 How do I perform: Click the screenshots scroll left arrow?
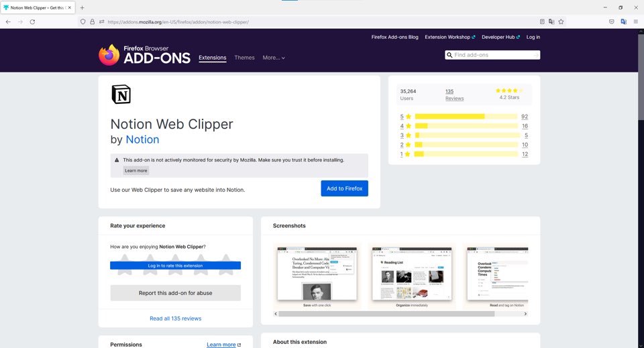pyautogui.click(x=276, y=314)
